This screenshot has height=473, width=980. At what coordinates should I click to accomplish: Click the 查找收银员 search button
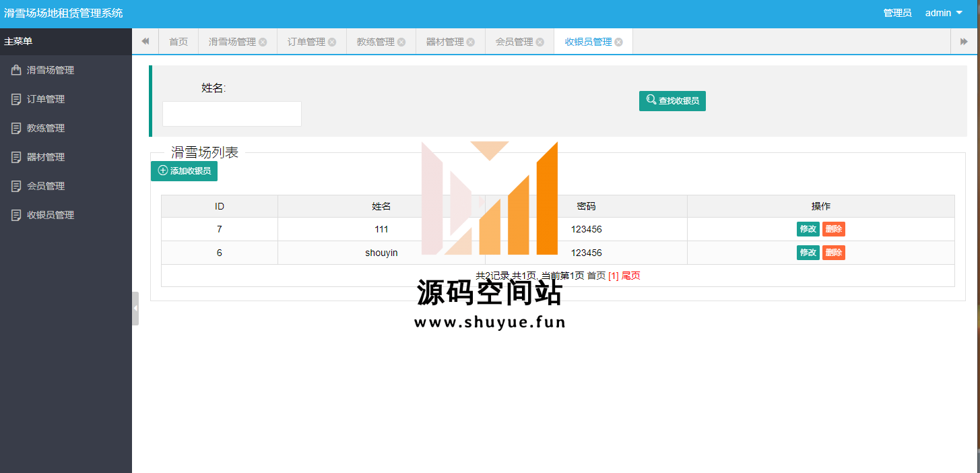[672, 101]
